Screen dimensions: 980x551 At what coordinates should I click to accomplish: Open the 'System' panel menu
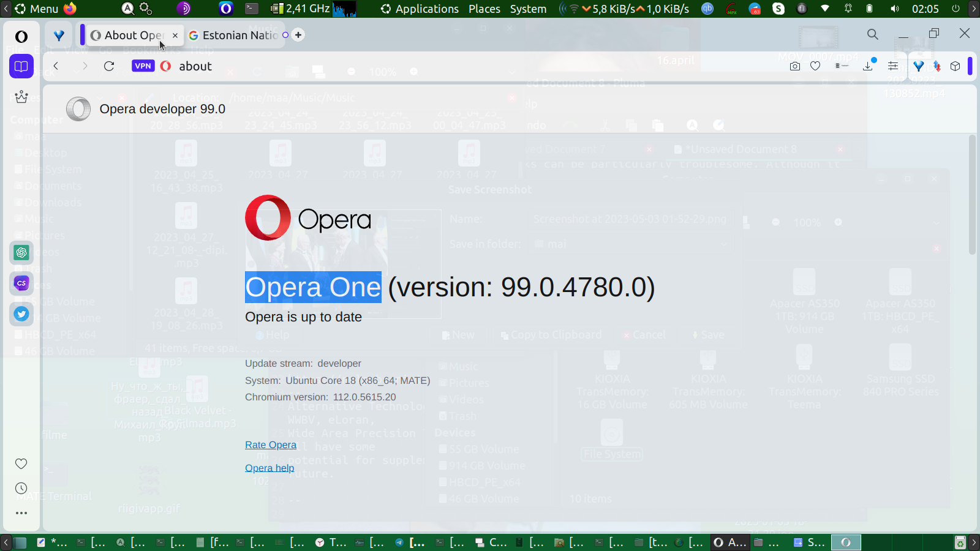coord(528,9)
